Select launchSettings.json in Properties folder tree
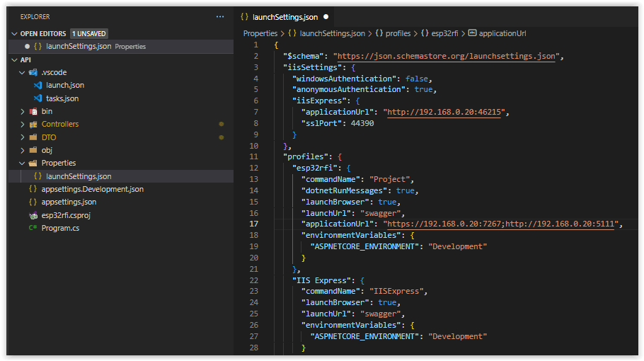 click(x=79, y=176)
